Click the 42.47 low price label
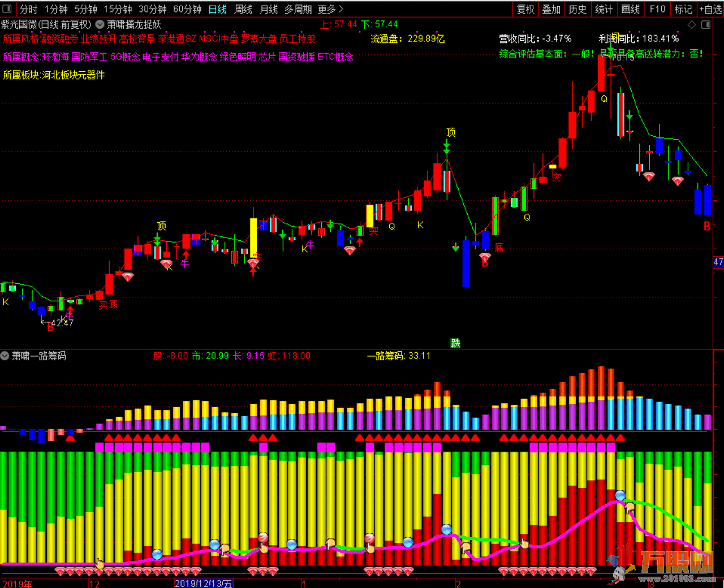The image size is (724, 588). coord(62,323)
